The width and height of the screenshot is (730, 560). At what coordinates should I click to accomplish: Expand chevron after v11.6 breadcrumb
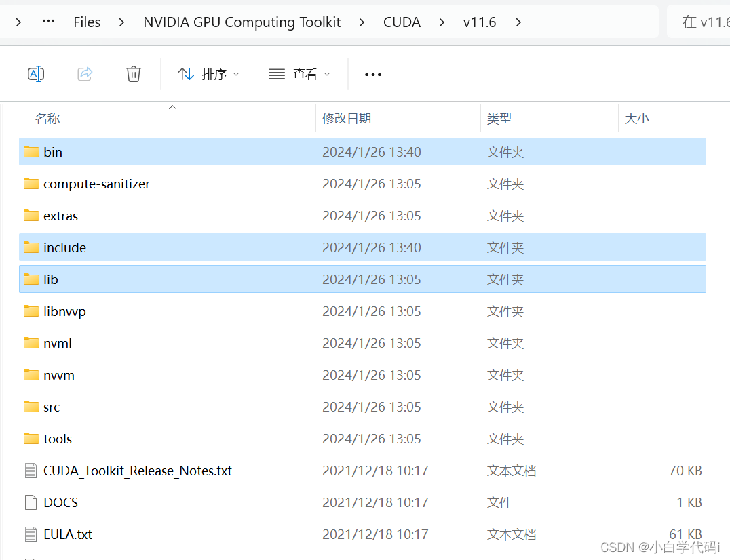pyautogui.click(x=518, y=22)
